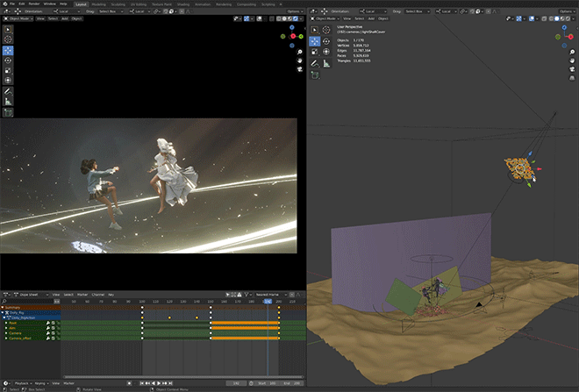Open the Playback dropdown in timeline
579x392 pixels.
click(x=23, y=383)
